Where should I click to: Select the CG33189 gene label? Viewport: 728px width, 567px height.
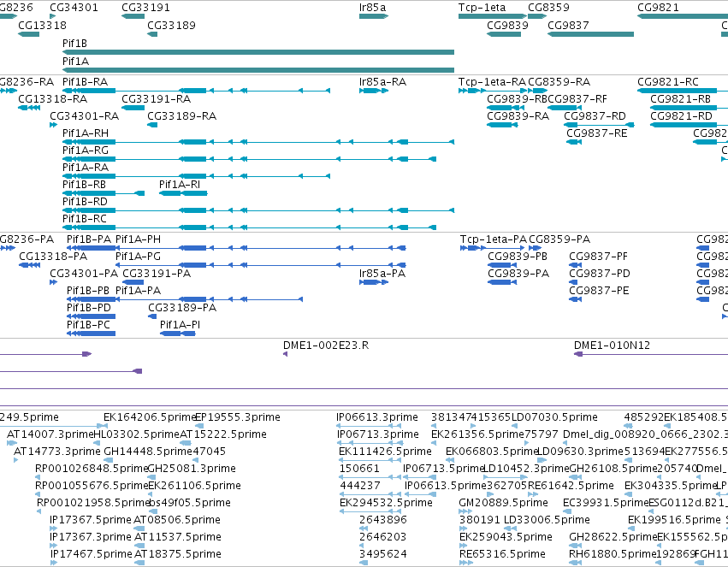click(x=171, y=25)
